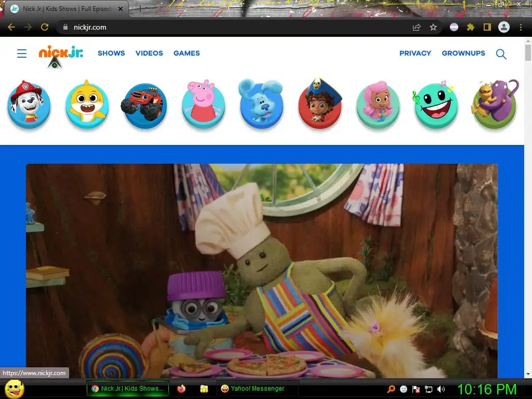Click the 10:16 PM taskbar clock
The image size is (532, 399).
[487, 389]
